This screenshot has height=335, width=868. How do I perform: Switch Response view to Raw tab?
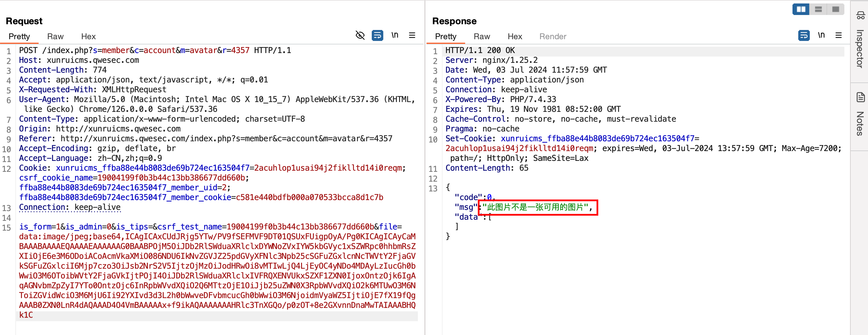click(482, 36)
